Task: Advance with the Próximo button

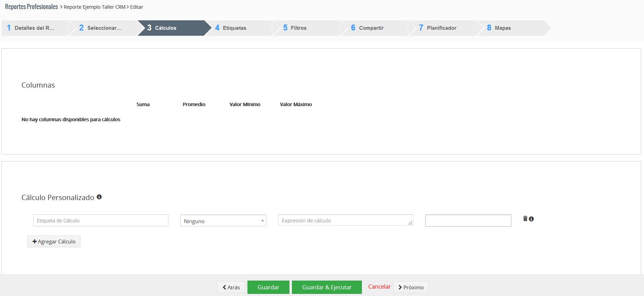Action: click(411, 287)
